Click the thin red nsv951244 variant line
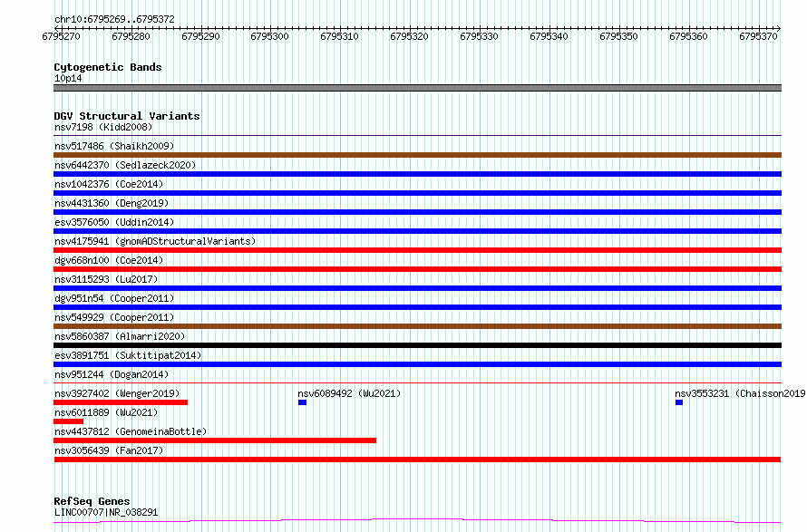Screen dimensions: 807x532 click(417, 382)
